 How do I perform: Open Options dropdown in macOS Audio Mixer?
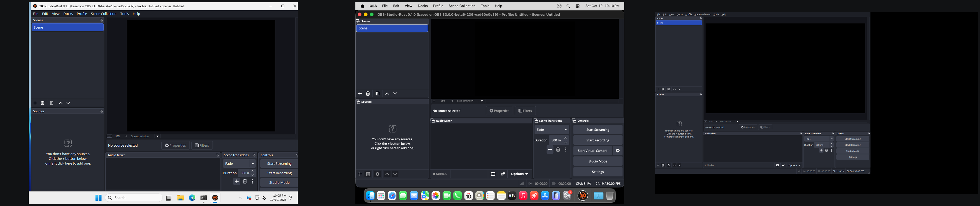pyautogui.click(x=519, y=174)
